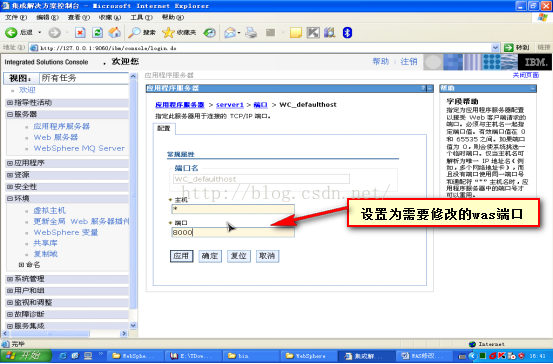Click the yellow note toolbar icon

point(296,33)
